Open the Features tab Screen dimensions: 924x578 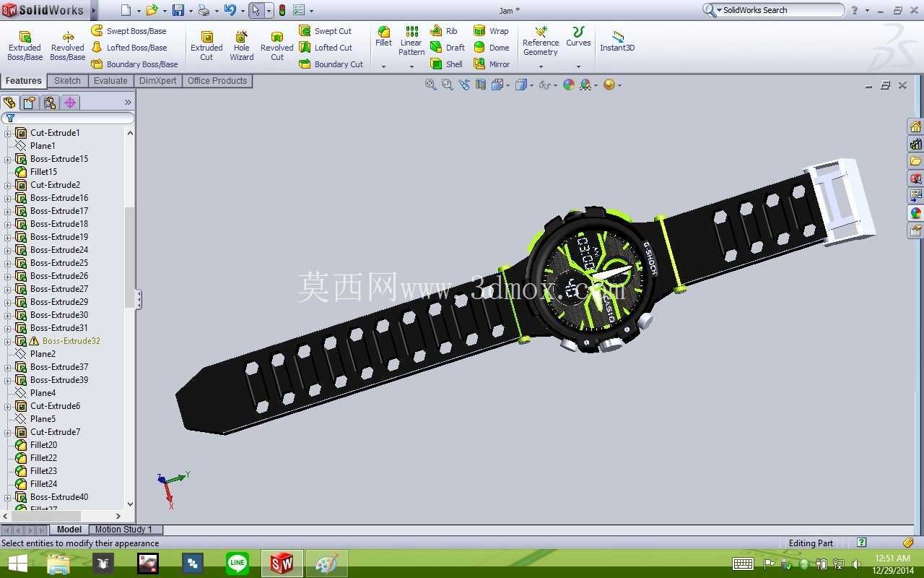pos(24,81)
